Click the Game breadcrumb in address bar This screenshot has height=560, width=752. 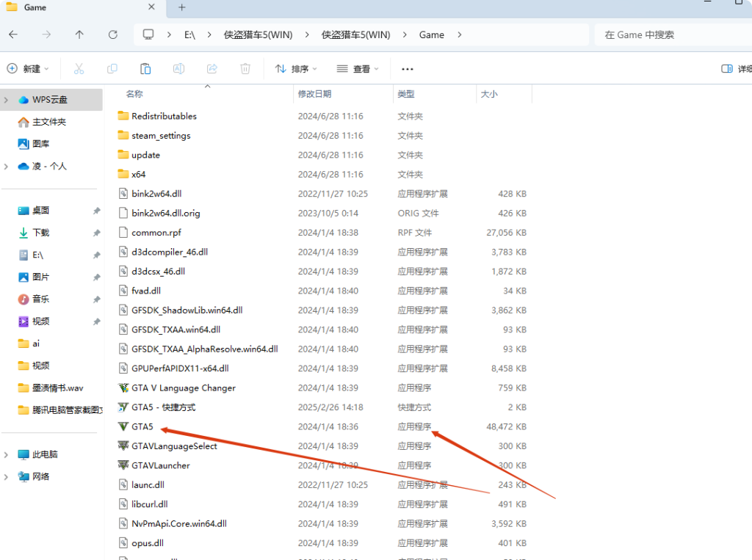[x=431, y=34]
